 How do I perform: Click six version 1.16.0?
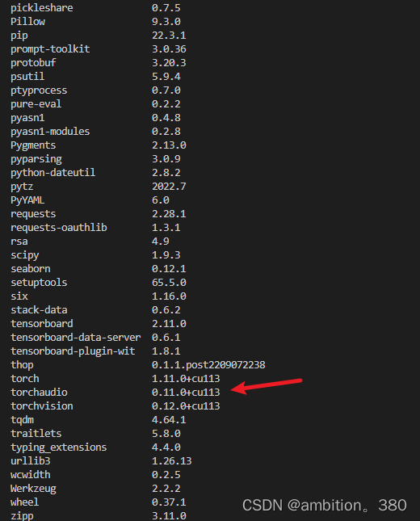click(x=169, y=296)
